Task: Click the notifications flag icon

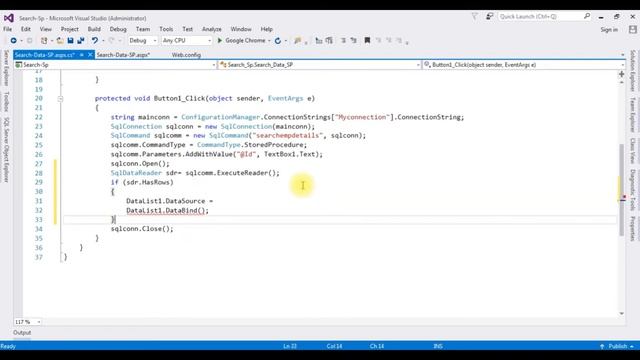Action: click(474, 16)
